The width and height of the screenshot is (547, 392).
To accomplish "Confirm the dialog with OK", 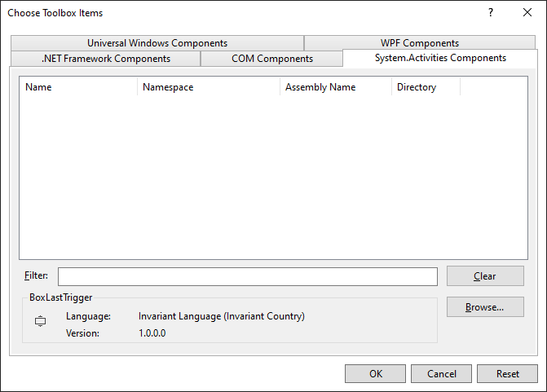I will [x=375, y=374].
